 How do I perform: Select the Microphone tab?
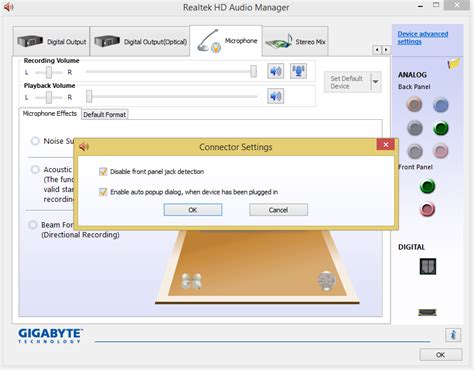pos(226,41)
